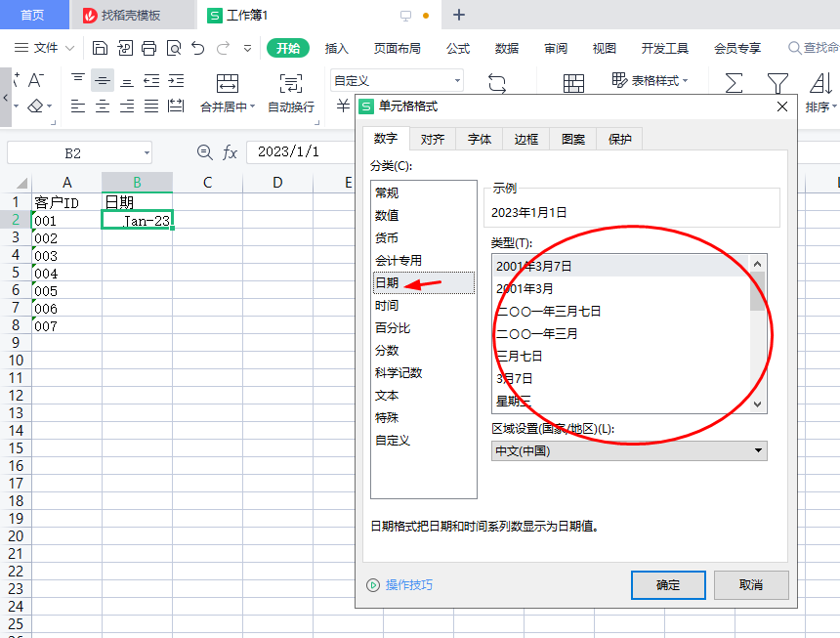Click the 取消 button

(751, 585)
